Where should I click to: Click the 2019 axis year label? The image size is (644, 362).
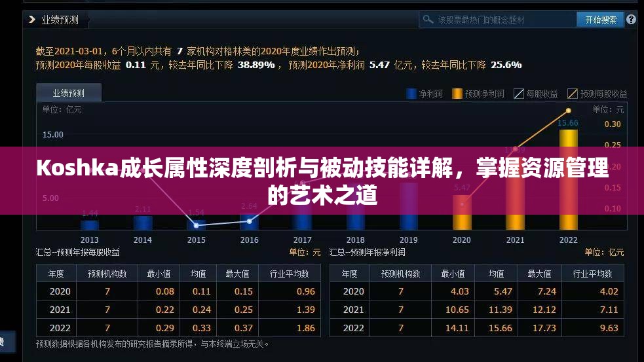click(408, 240)
